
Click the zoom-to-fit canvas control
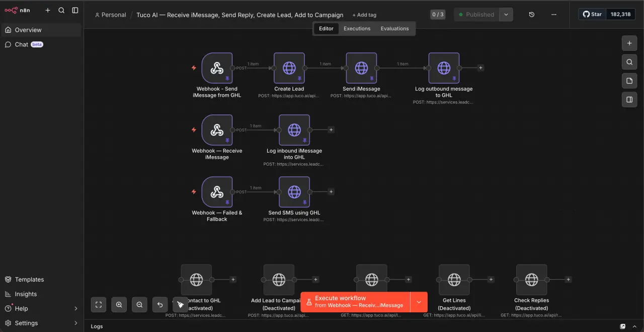pos(99,304)
